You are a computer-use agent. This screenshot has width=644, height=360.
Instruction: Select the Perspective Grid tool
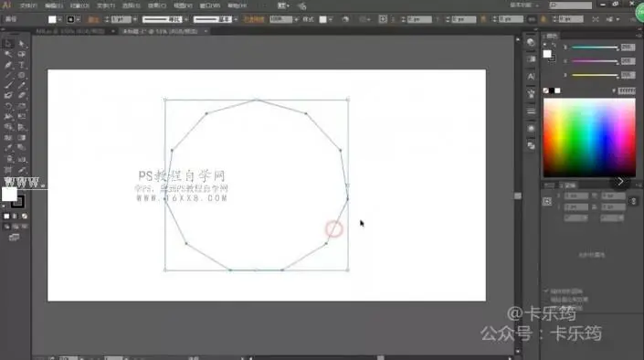click(x=22, y=127)
